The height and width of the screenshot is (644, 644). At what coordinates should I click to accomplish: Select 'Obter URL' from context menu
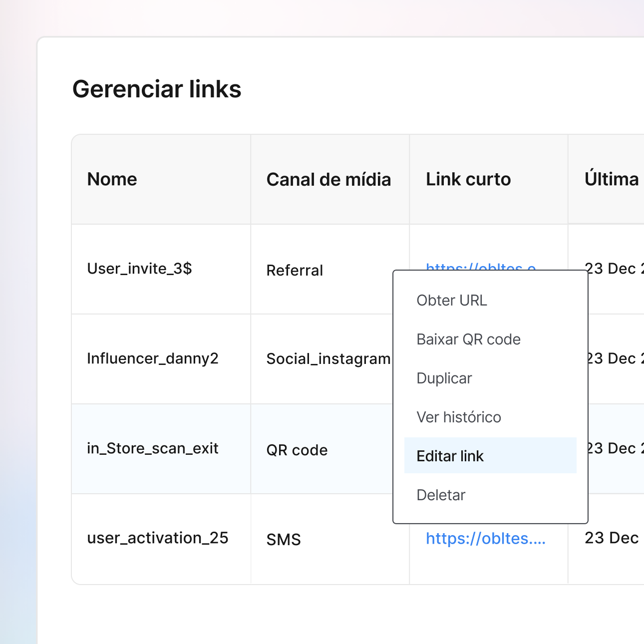point(452,301)
